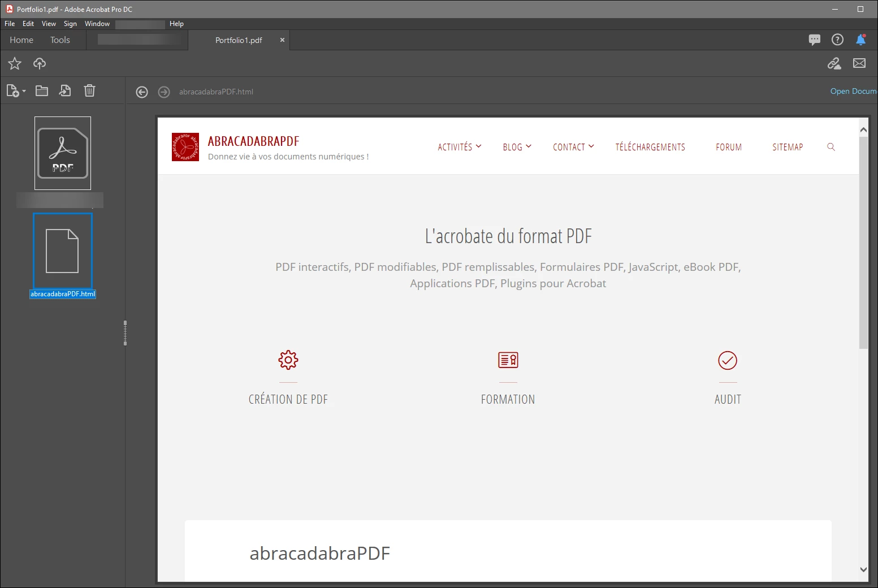Click the Add Files icon
The width and height of the screenshot is (878, 588).
click(12, 90)
